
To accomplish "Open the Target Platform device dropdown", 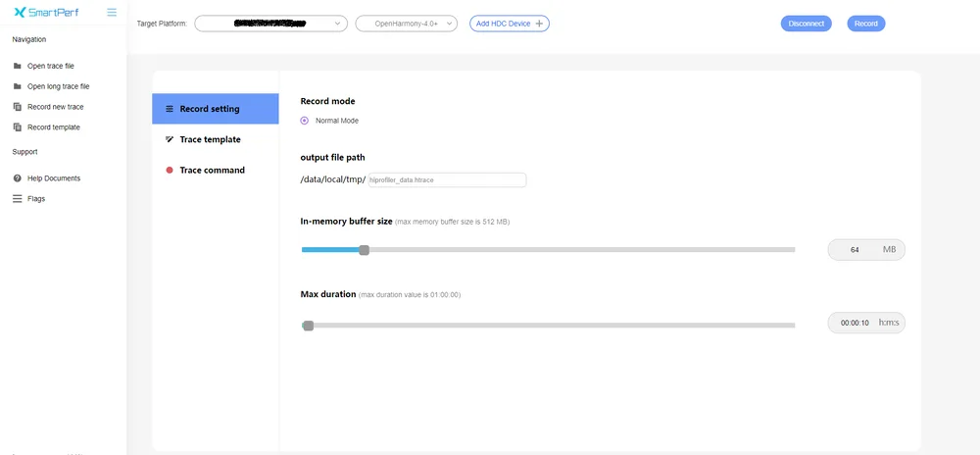I will tap(270, 24).
